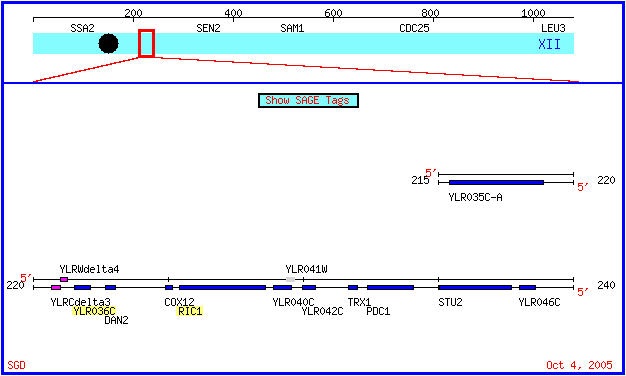Click the SGD link in the corner
The width and height of the screenshot is (626, 376).
pos(16,365)
